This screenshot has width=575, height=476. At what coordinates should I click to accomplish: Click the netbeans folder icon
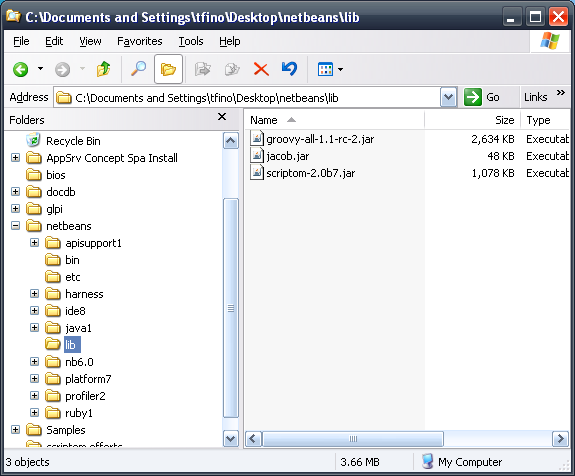point(34,226)
